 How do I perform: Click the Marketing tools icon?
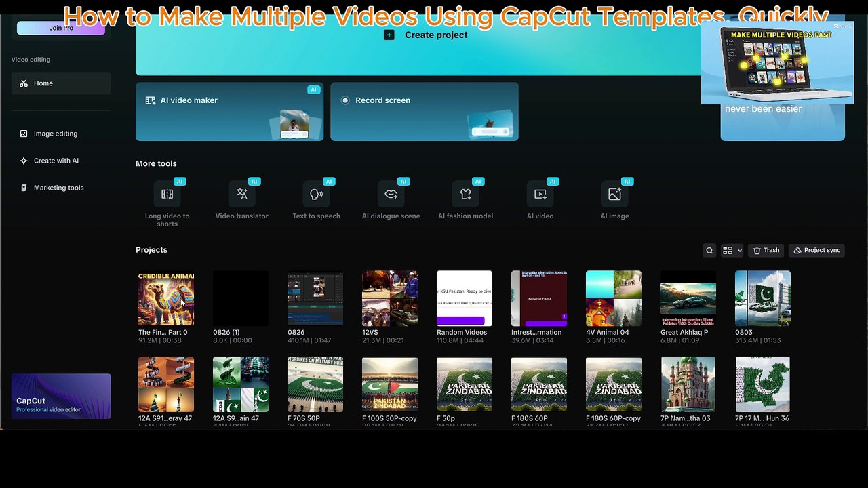point(24,188)
